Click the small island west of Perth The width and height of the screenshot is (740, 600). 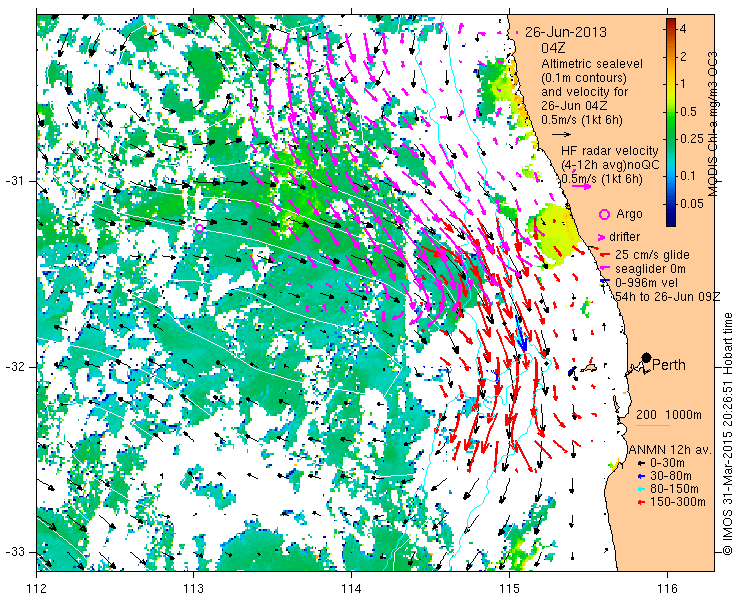pyautogui.click(x=589, y=368)
